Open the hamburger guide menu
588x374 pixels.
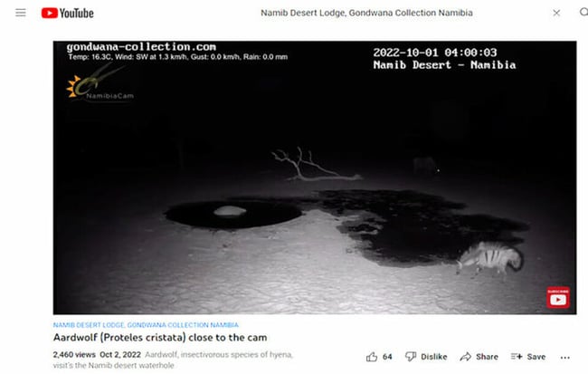21,13
